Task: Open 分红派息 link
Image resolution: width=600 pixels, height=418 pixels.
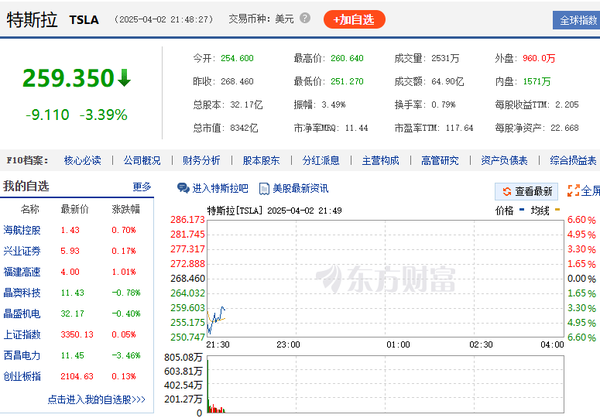Action: coord(321,160)
